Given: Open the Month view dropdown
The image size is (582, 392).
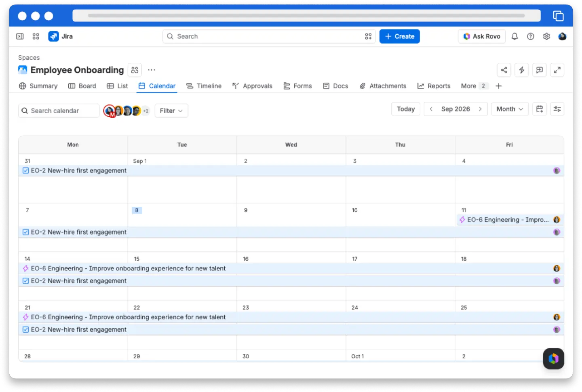Looking at the screenshot, I should [x=510, y=109].
